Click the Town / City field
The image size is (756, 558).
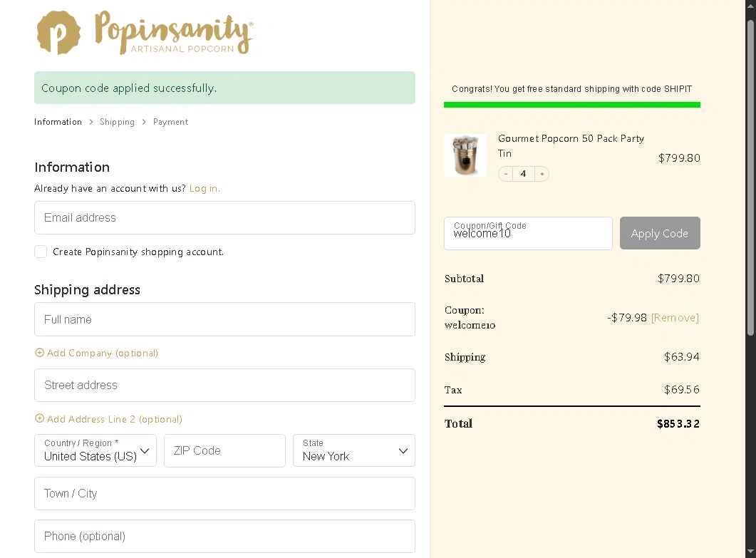click(x=224, y=493)
